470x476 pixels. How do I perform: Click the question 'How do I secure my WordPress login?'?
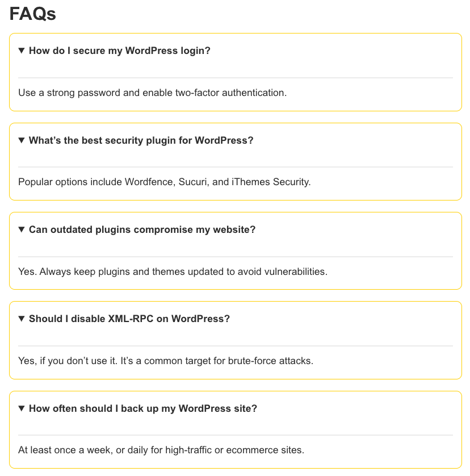pos(119,51)
